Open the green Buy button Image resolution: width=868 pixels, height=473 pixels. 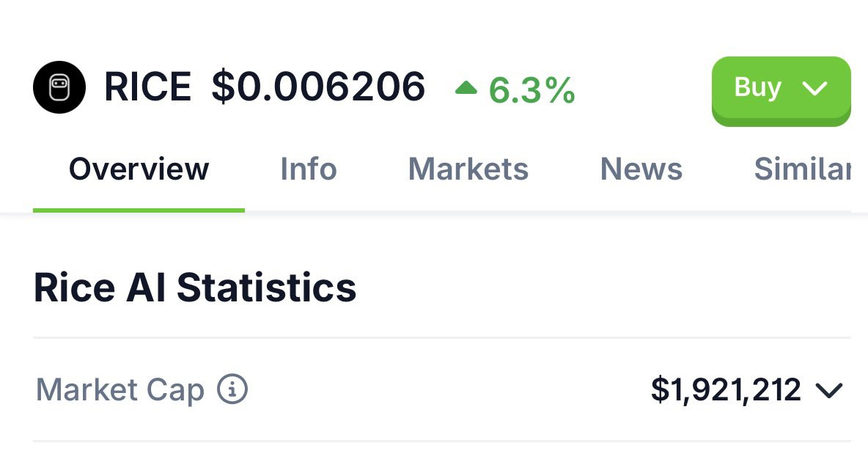[x=781, y=91]
